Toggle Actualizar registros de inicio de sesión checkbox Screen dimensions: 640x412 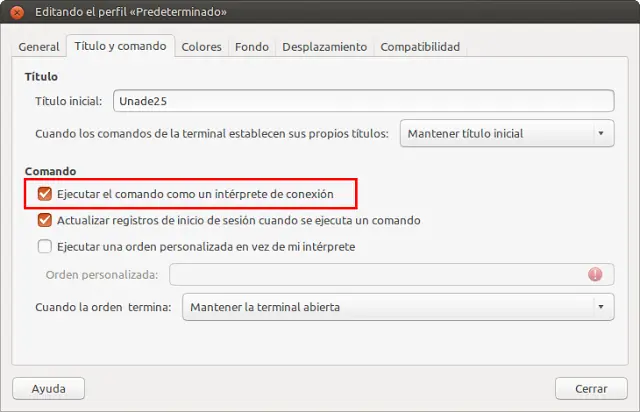[x=44, y=220]
